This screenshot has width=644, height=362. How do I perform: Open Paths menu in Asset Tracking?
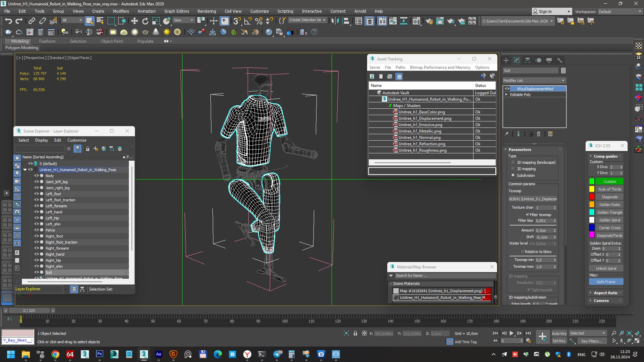pyautogui.click(x=400, y=67)
